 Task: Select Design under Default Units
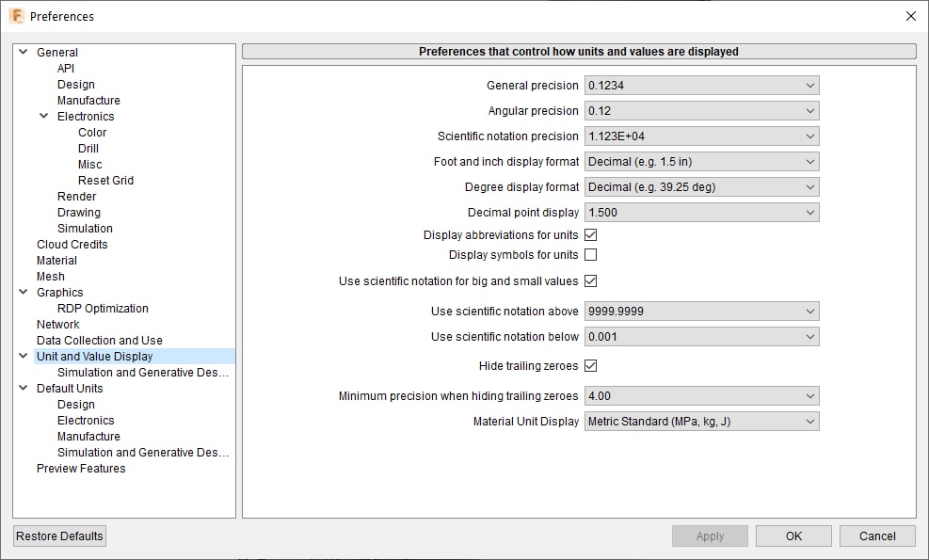(76, 404)
